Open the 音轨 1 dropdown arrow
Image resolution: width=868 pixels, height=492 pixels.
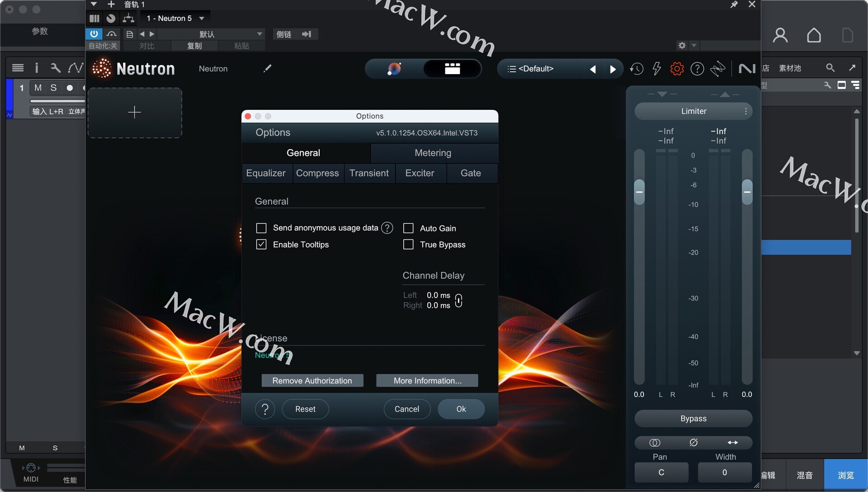click(94, 4)
